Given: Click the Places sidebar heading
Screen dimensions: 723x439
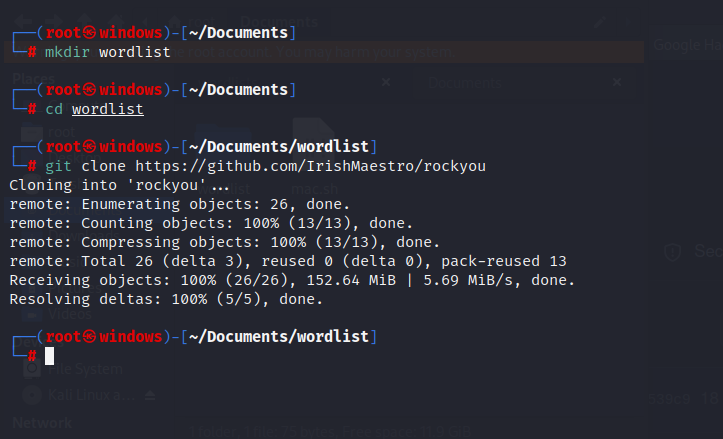Looking at the screenshot, I should (x=34, y=76).
